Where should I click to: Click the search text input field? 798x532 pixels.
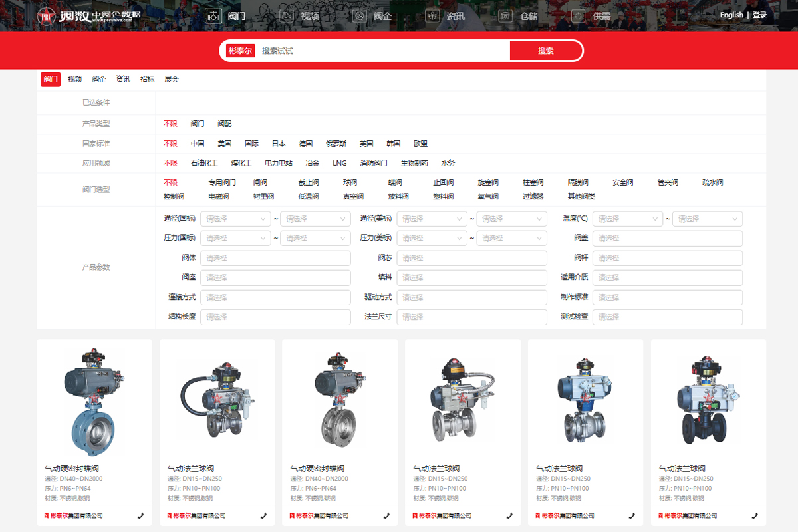(x=382, y=51)
